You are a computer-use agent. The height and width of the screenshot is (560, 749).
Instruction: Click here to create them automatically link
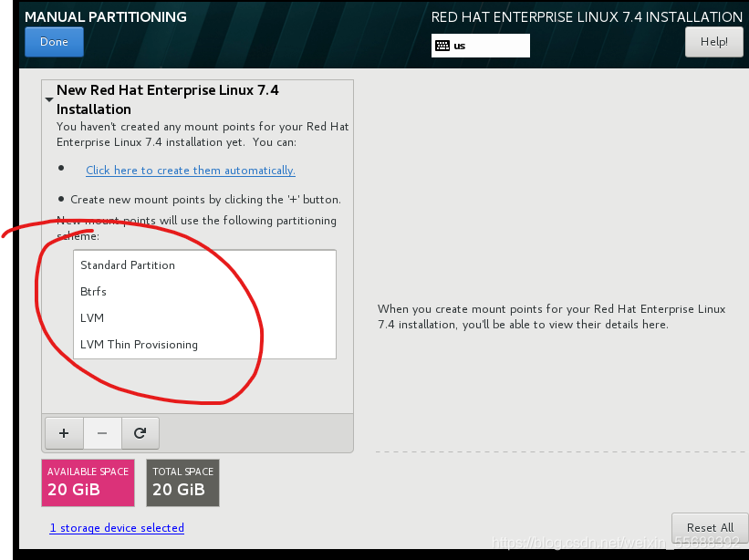(191, 171)
